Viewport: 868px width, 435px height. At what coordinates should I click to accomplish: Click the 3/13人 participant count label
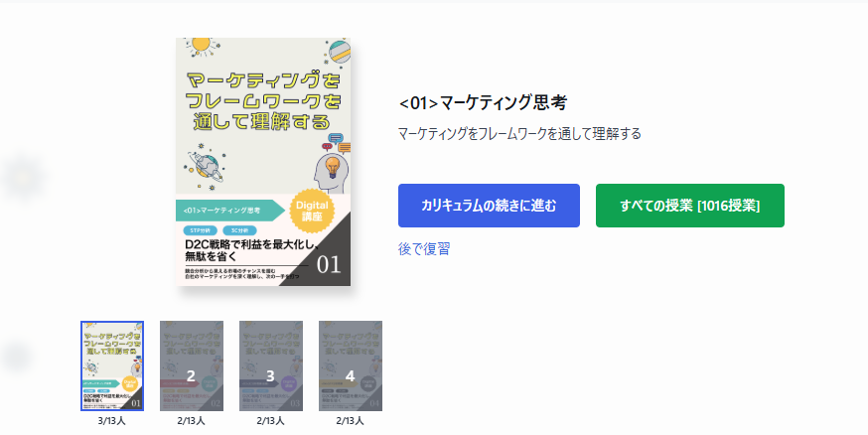pos(112,421)
